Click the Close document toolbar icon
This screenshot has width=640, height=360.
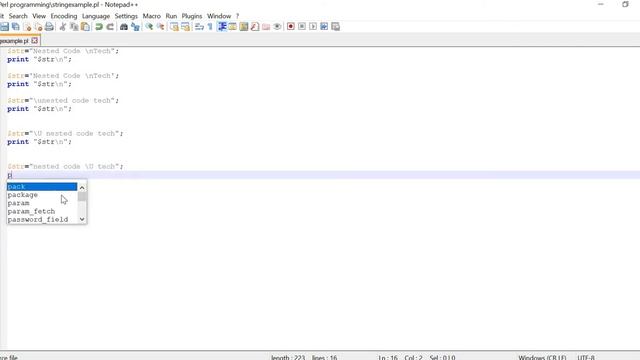(27, 27)
